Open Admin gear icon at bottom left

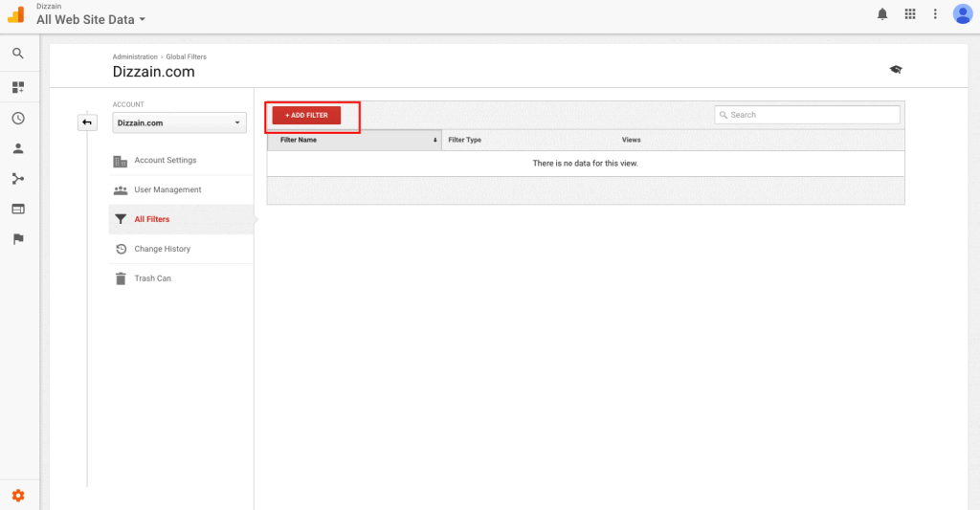click(17, 495)
